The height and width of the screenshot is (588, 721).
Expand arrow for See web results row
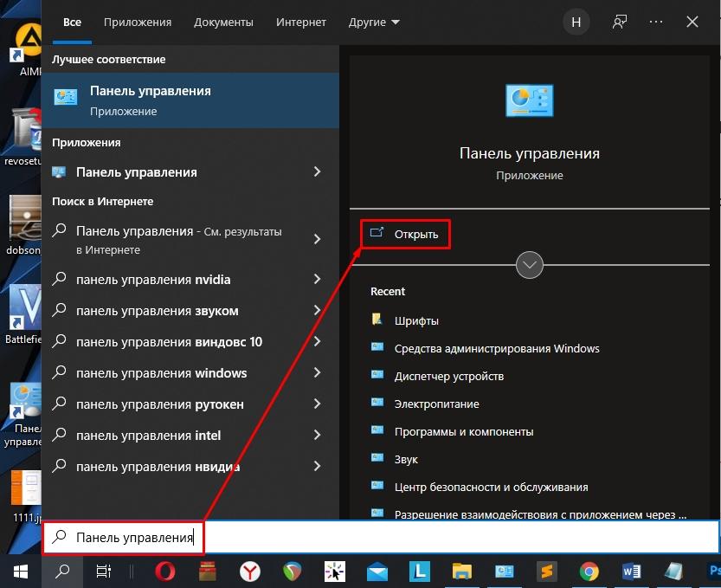[x=318, y=239]
